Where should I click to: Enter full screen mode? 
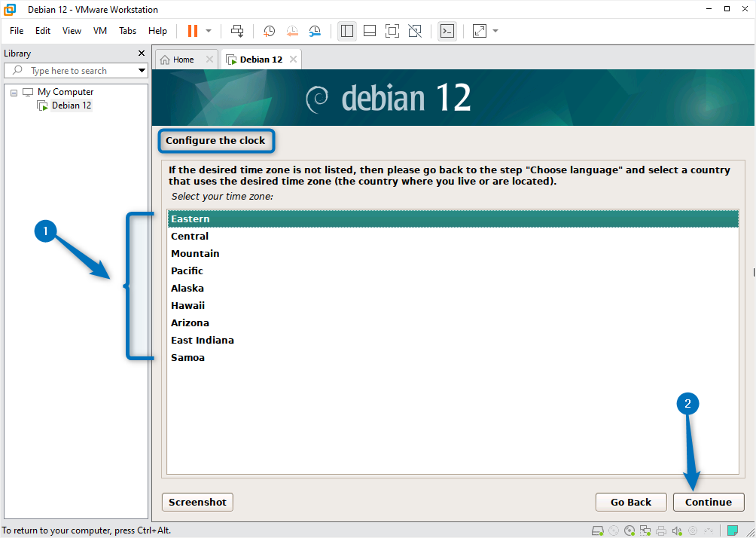point(392,31)
